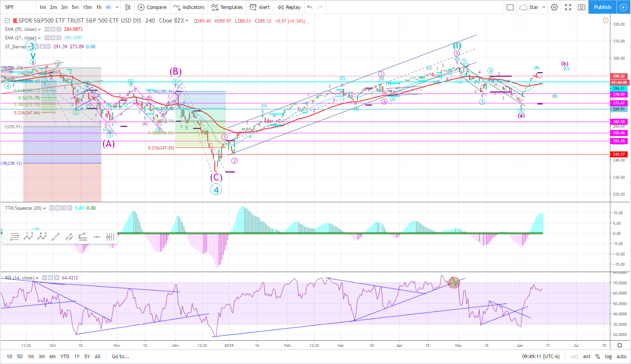Expand TTM Squeeze (20) legend arrow
Screen dimensions: 631x364
[44, 208]
